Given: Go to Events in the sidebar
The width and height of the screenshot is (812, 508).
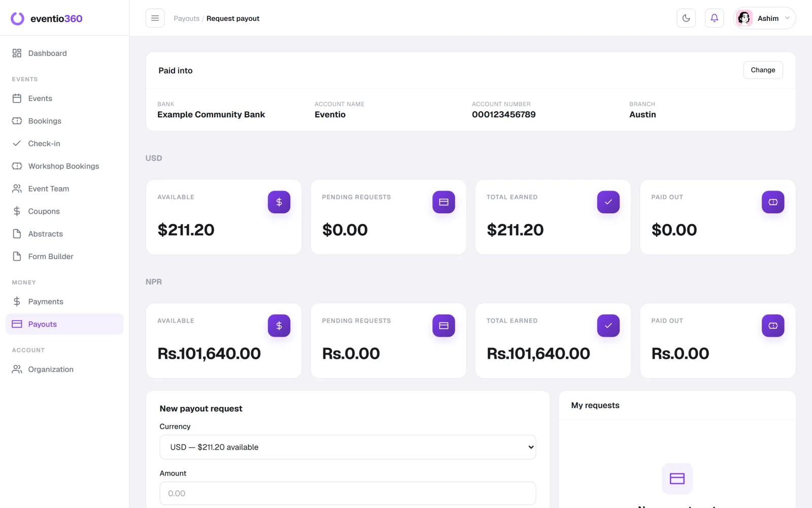Looking at the screenshot, I should tap(64, 99).
